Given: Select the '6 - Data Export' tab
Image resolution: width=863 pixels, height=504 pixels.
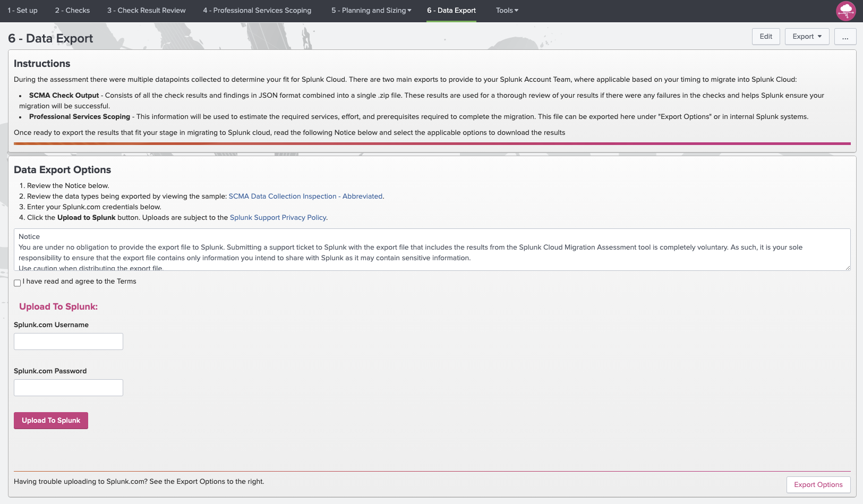Looking at the screenshot, I should (x=451, y=10).
